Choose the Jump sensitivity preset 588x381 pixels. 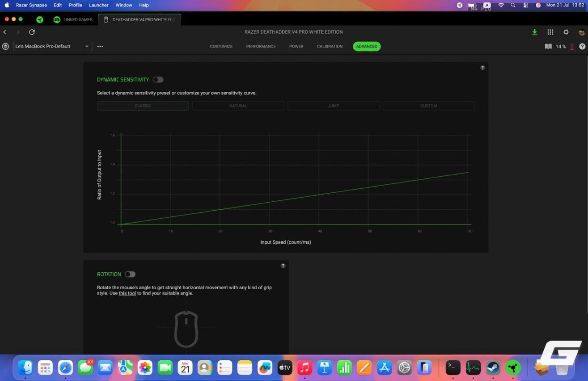tap(334, 106)
